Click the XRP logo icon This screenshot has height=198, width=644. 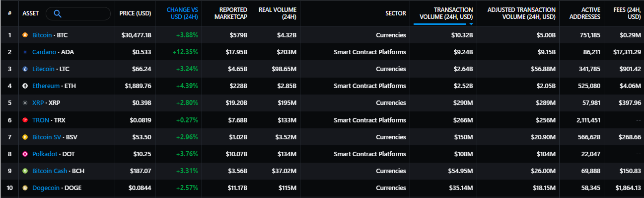click(25, 102)
